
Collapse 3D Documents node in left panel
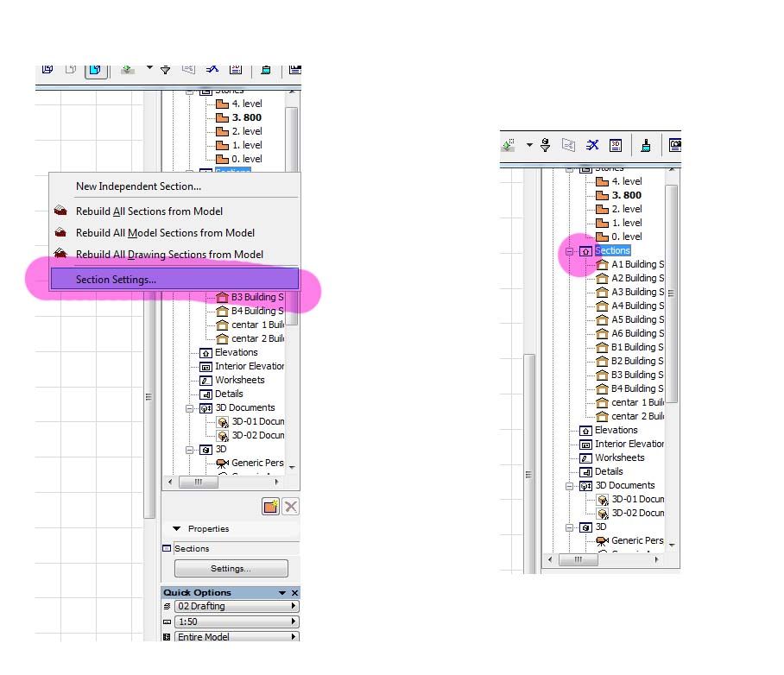tap(189, 408)
